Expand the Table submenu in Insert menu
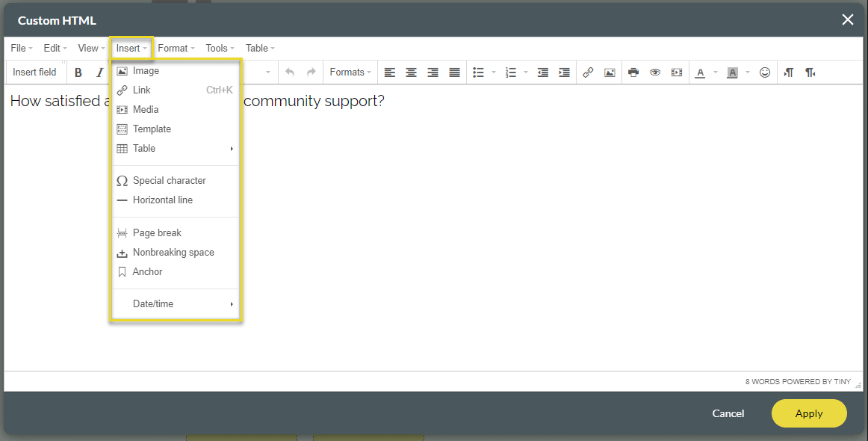 175,148
